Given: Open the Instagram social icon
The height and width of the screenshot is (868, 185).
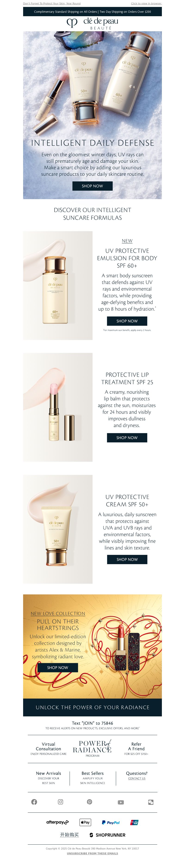Looking at the screenshot, I should [x=61, y=802].
